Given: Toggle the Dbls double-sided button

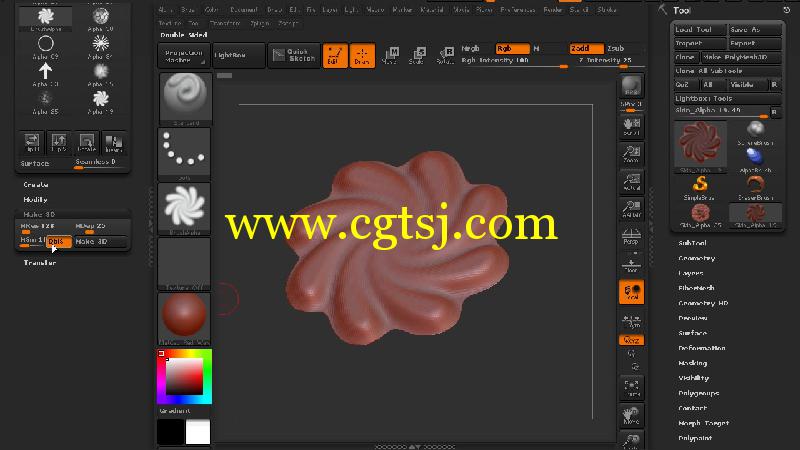Looking at the screenshot, I should pyautogui.click(x=59, y=241).
